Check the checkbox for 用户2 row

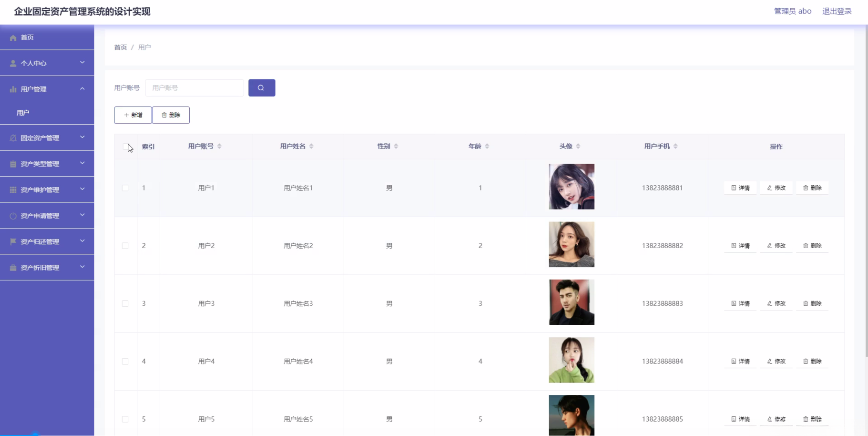(x=125, y=246)
